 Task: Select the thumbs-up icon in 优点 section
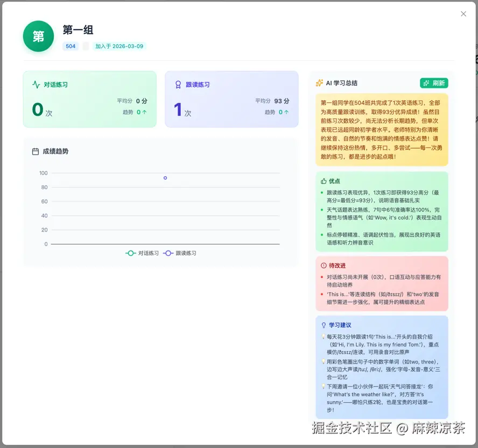(x=322, y=181)
